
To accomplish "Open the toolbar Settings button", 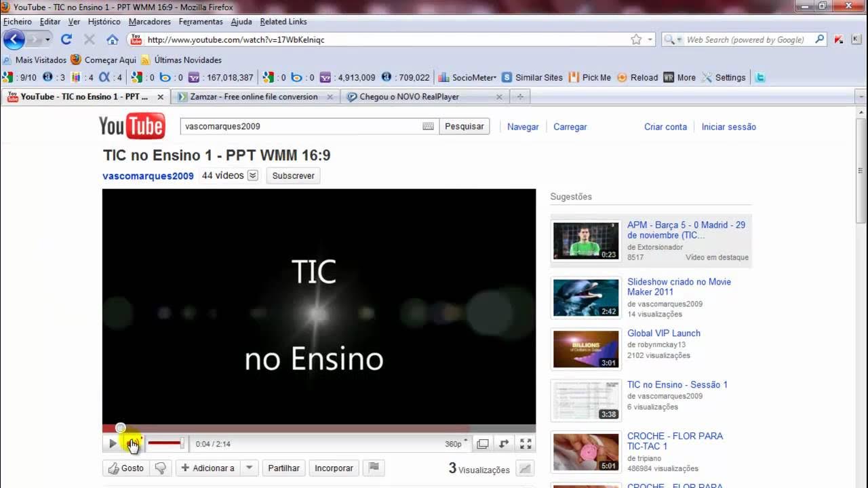I will pos(724,77).
